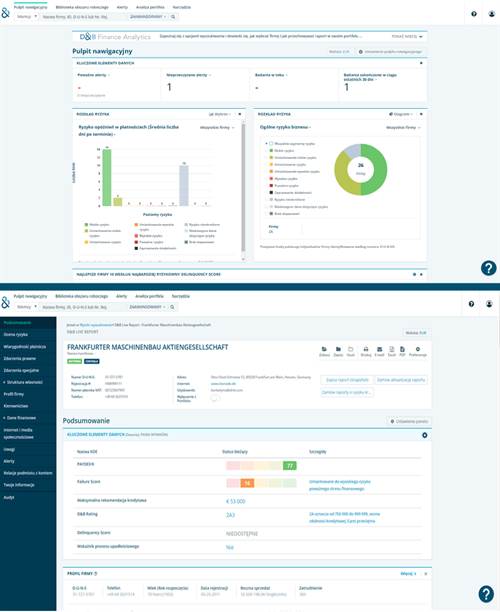Open the user account icon on the report screen
Image resolution: width=500 pixels, height=612 pixels.
(x=489, y=304)
